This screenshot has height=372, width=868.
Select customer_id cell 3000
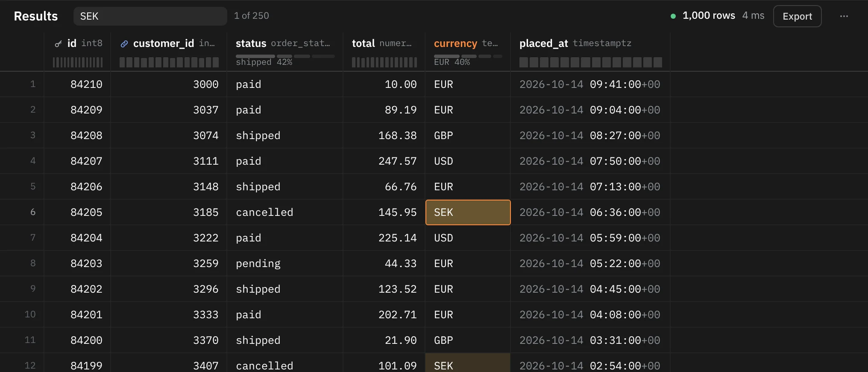pyautogui.click(x=169, y=84)
